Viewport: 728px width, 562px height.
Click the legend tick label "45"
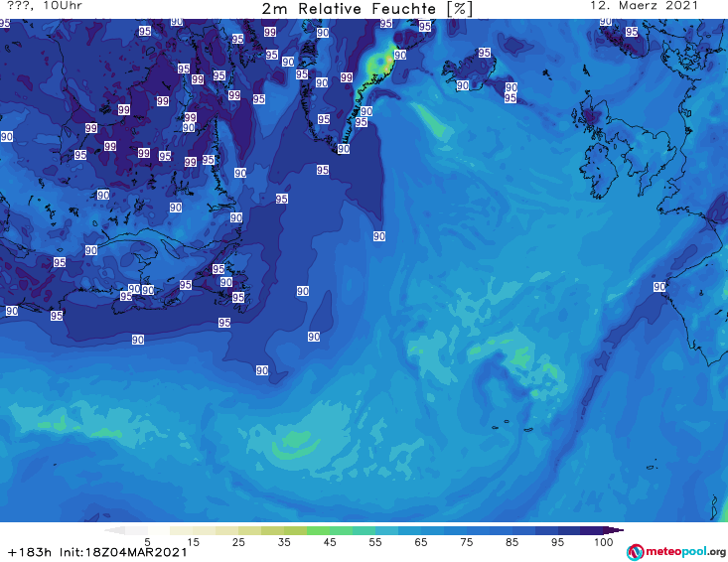coord(330,542)
